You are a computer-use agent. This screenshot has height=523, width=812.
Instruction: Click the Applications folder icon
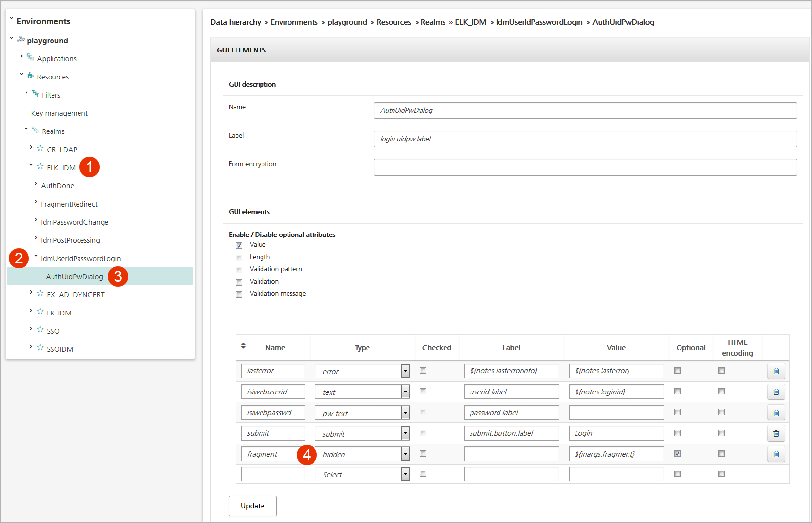pyautogui.click(x=30, y=57)
